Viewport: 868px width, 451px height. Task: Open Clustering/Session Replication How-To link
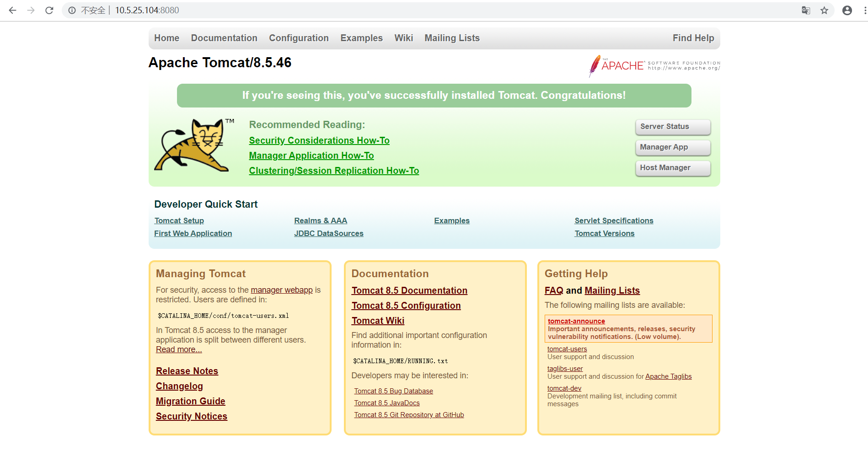334,171
